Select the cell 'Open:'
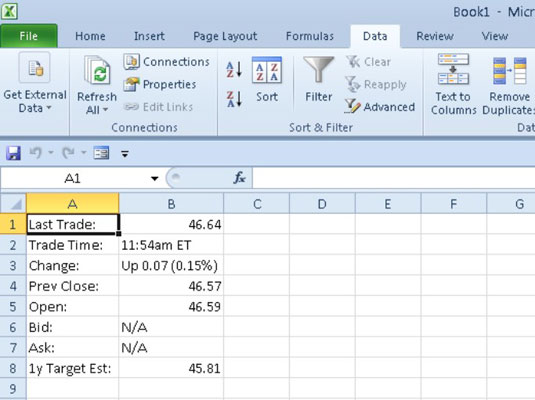535x400 pixels. [x=73, y=306]
